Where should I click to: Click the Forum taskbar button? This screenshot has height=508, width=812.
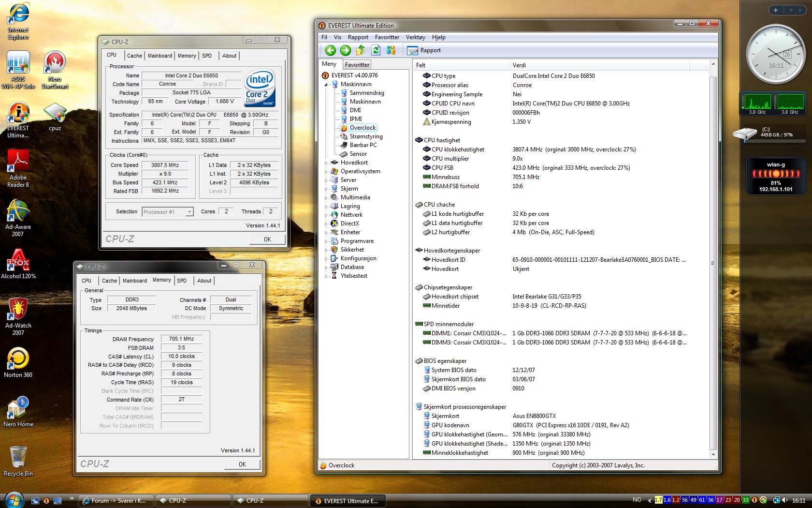pyautogui.click(x=116, y=501)
